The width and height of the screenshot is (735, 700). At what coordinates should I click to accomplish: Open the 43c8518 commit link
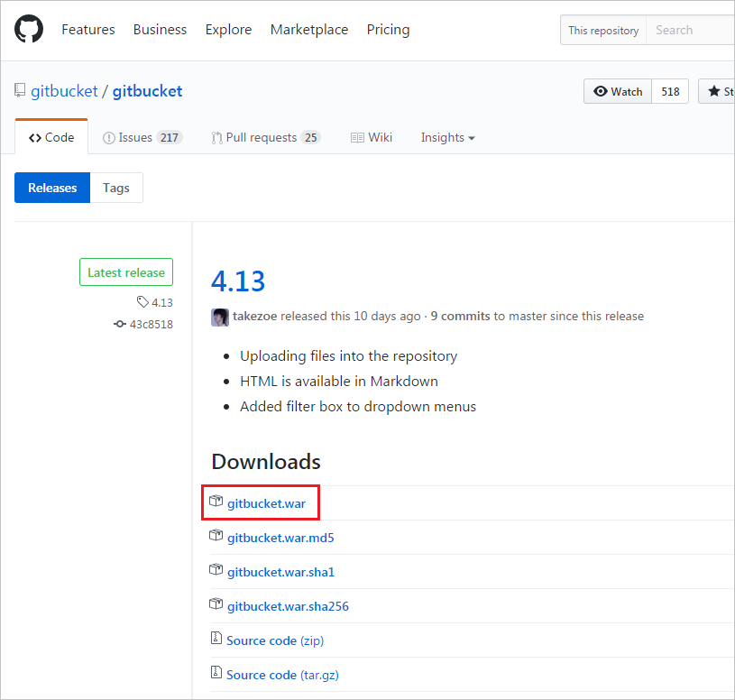pos(151,324)
